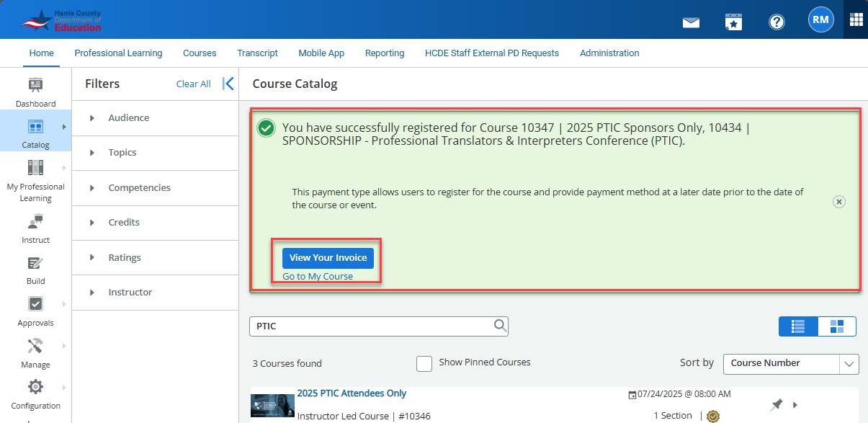This screenshot has width=868, height=423.
Task: Open the Administration menu
Action: coord(609,53)
